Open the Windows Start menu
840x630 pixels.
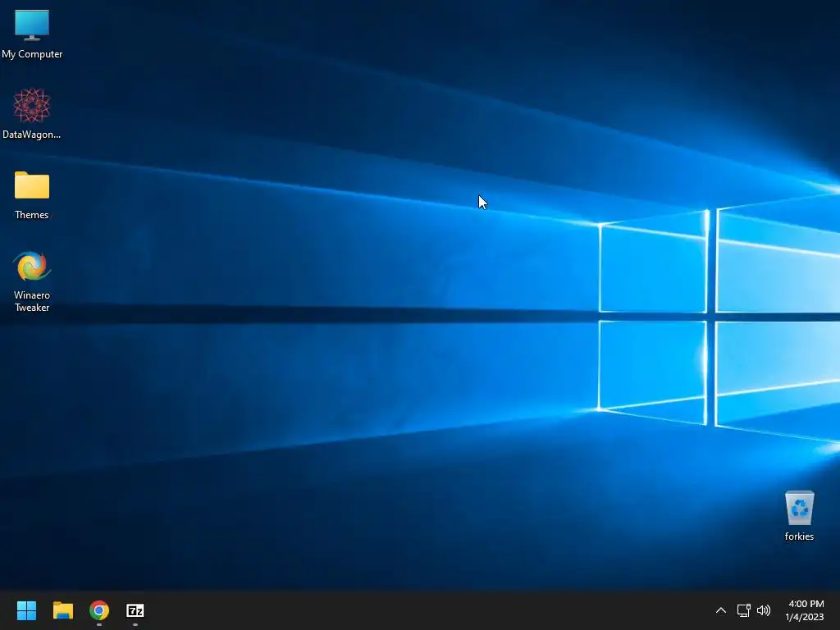(26, 610)
